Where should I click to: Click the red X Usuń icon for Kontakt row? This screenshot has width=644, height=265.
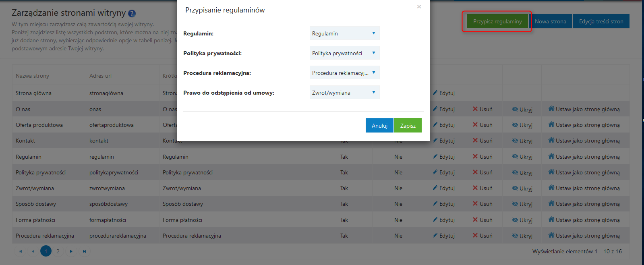click(x=475, y=141)
